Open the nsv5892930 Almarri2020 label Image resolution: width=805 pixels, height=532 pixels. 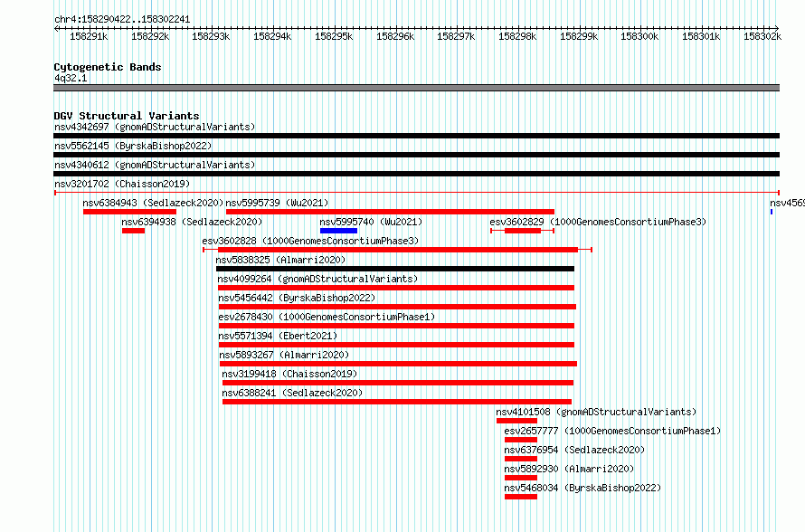569,469
